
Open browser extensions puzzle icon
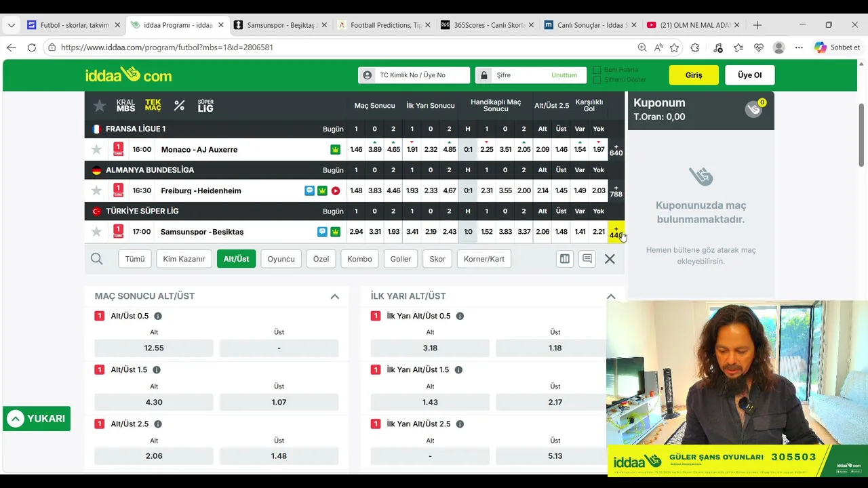coord(694,47)
